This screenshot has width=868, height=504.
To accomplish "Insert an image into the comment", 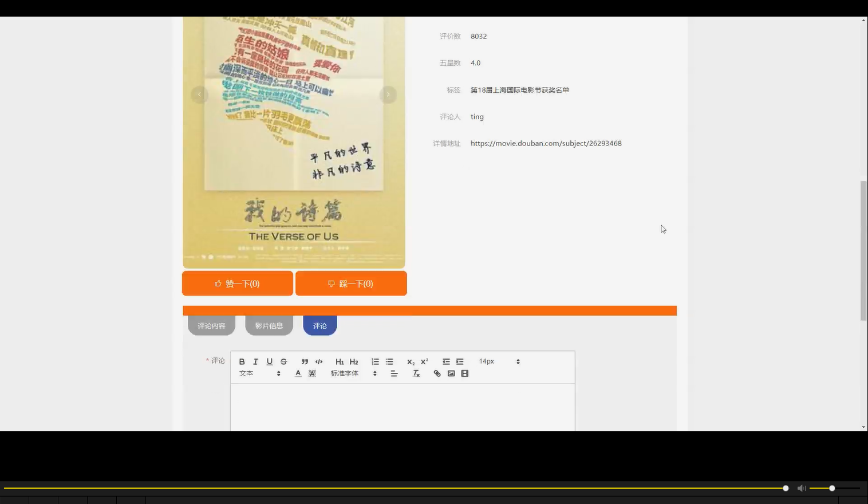I will click(451, 373).
